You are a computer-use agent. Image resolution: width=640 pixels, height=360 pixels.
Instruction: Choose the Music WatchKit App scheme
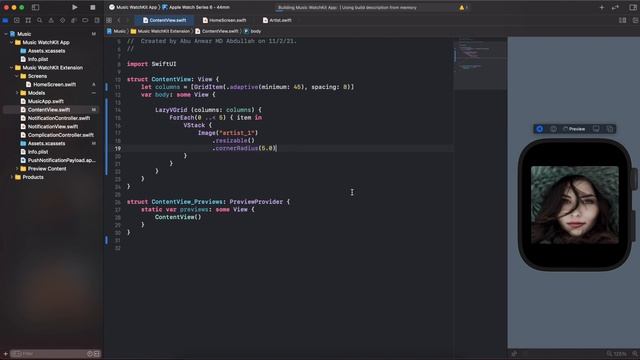point(133,7)
